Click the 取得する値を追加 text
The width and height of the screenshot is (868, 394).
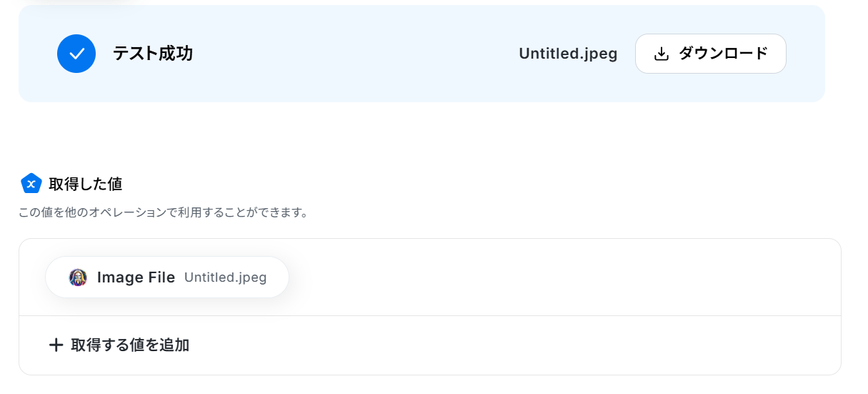[130, 345]
